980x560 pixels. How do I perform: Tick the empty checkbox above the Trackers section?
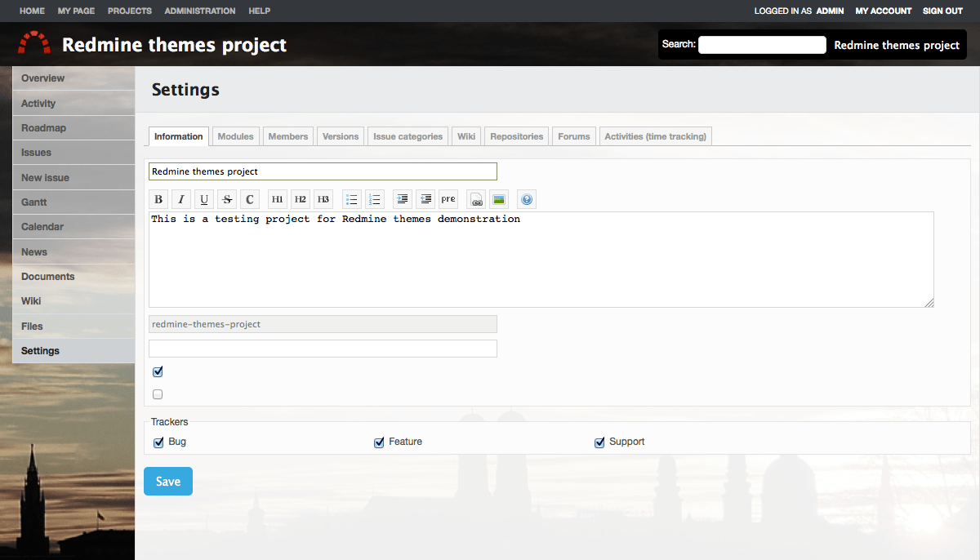(x=158, y=394)
